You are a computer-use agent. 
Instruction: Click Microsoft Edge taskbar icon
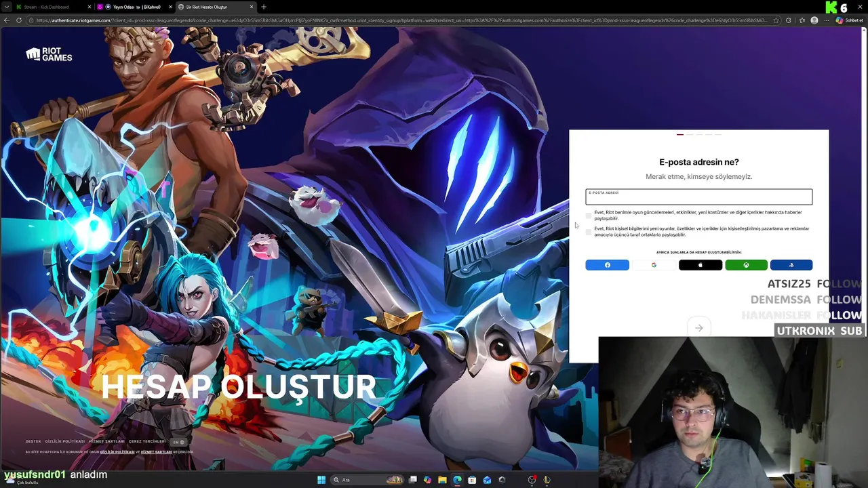tap(457, 480)
